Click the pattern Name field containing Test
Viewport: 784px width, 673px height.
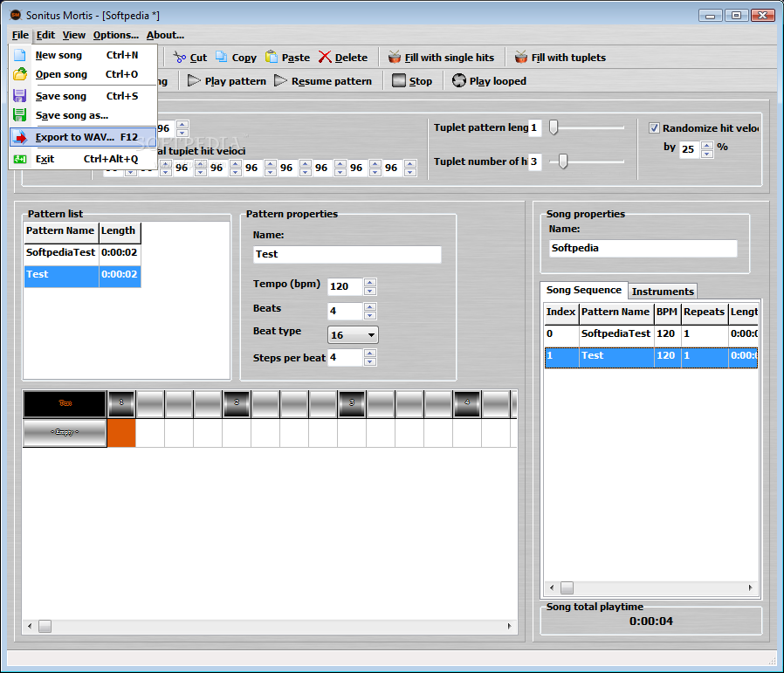point(347,254)
